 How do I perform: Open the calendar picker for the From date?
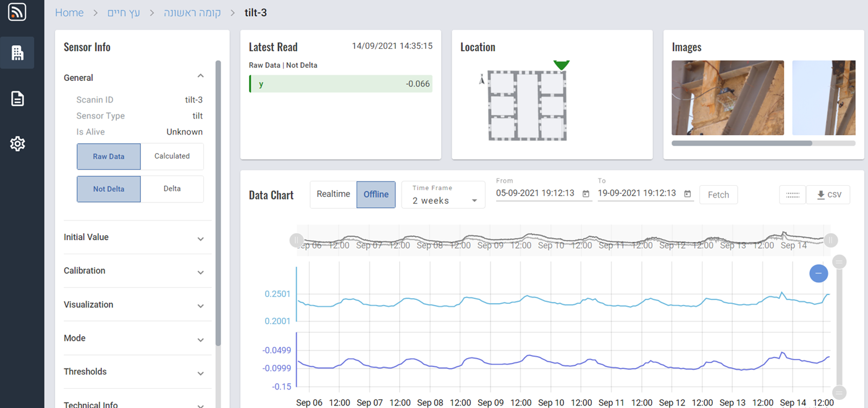[x=586, y=194]
